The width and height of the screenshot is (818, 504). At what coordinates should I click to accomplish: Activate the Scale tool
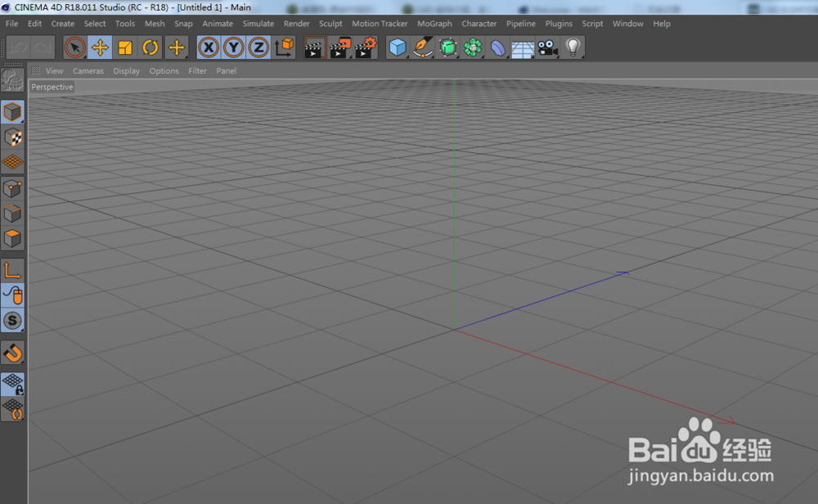[x=125, y=48]
